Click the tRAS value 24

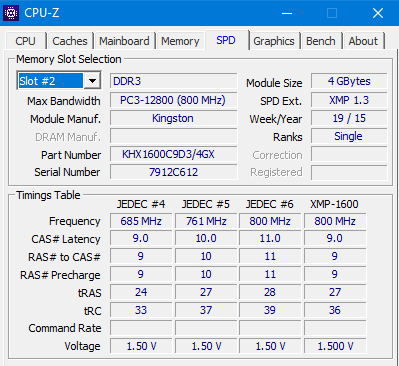141,292
